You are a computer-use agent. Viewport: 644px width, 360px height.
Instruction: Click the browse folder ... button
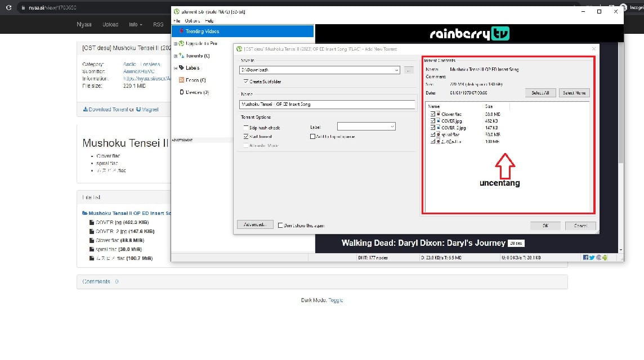pyautogui.click(x=408, y=70)
